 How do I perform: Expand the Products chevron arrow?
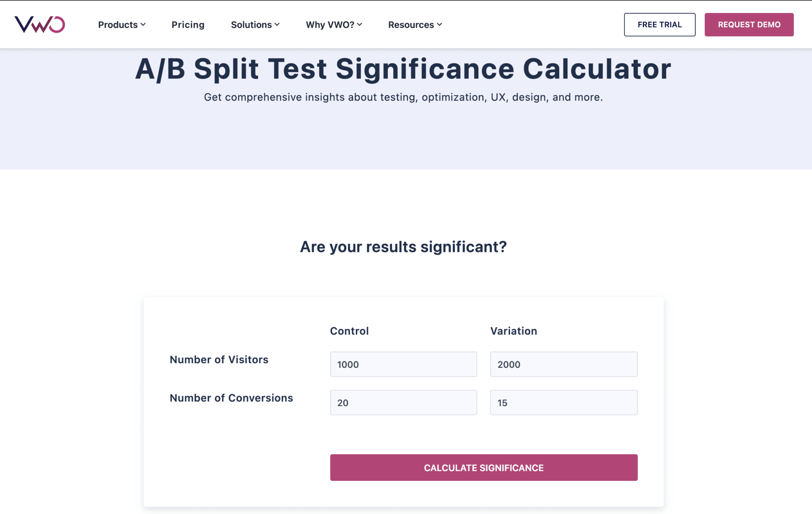coord(143,25)
